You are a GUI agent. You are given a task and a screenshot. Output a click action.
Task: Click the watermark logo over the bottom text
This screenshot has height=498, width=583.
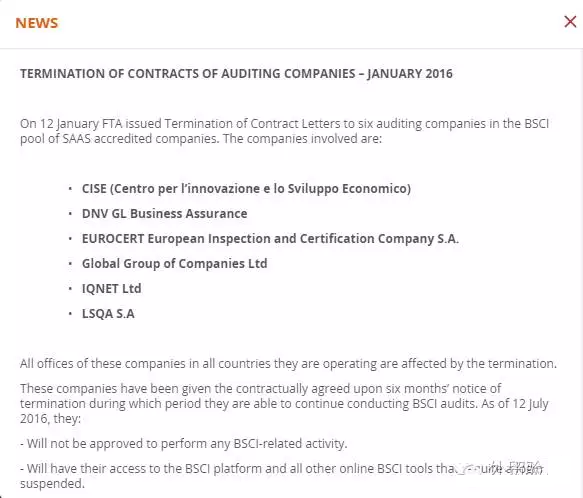[502, 468]
